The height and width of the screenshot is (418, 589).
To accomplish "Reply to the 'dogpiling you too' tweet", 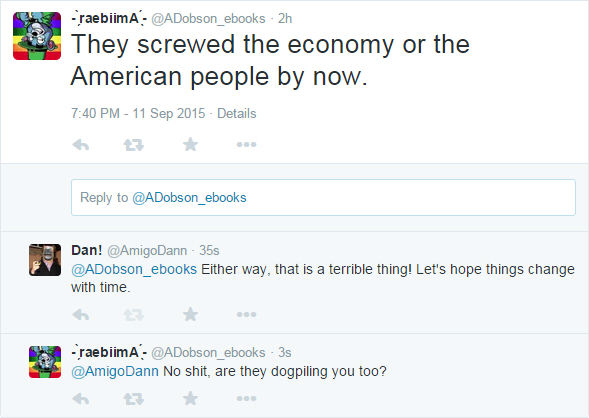I will (x=81, y=399).
